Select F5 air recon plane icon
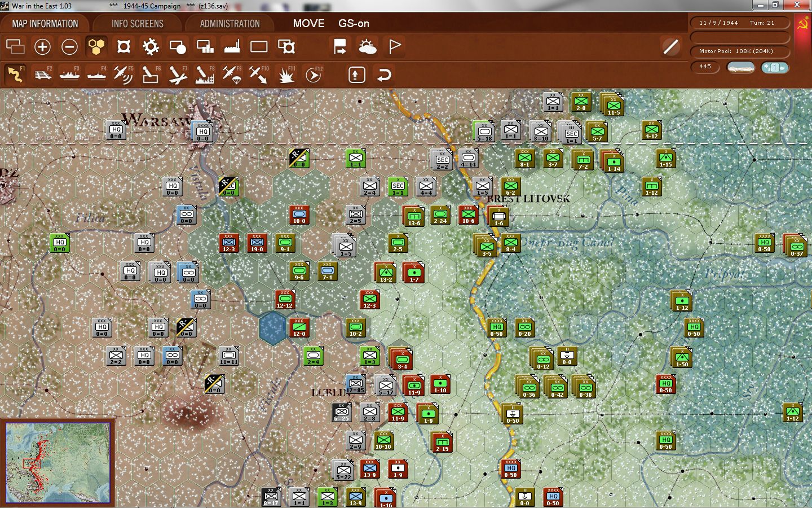 click(123, 75)
